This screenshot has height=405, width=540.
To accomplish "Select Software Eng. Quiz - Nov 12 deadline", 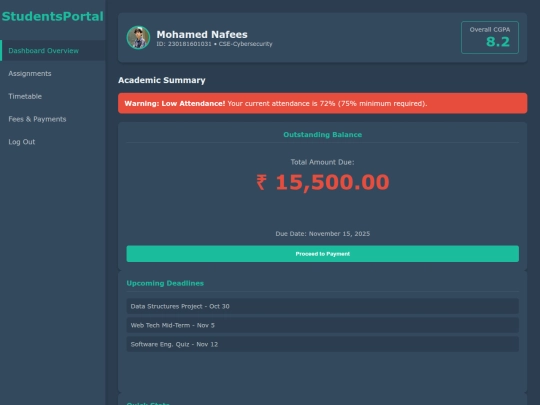I will tap(322, 344).
